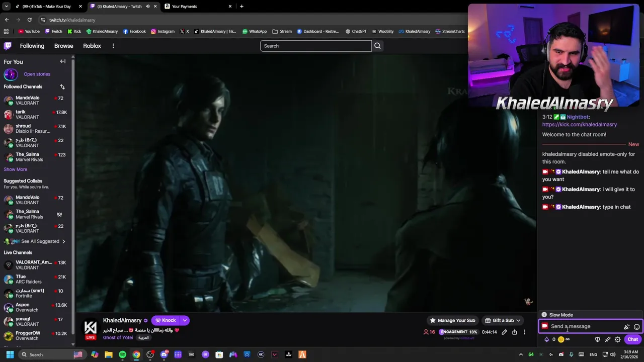Click the engagement 13% progress bar

pyautogui.click(x=458, y=332)
